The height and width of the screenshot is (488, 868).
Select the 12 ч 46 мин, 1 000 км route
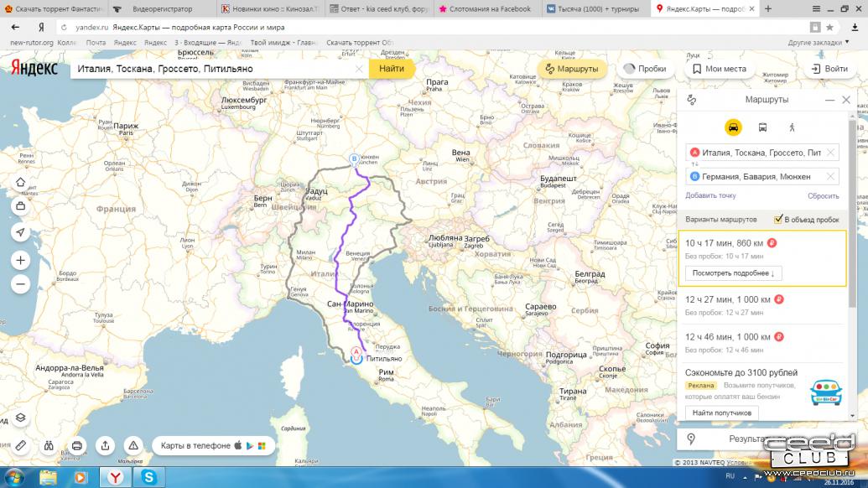coord(762,343)
